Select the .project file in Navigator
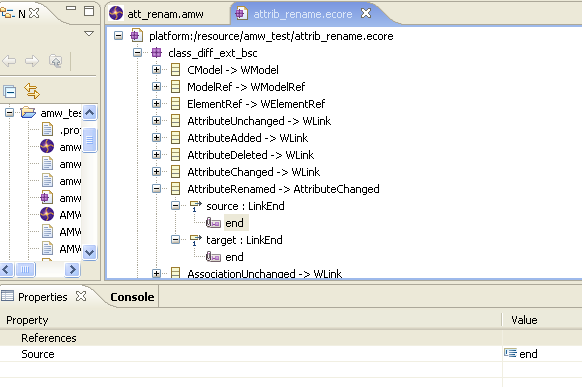 pyautogui.click(x=70, y=130)
